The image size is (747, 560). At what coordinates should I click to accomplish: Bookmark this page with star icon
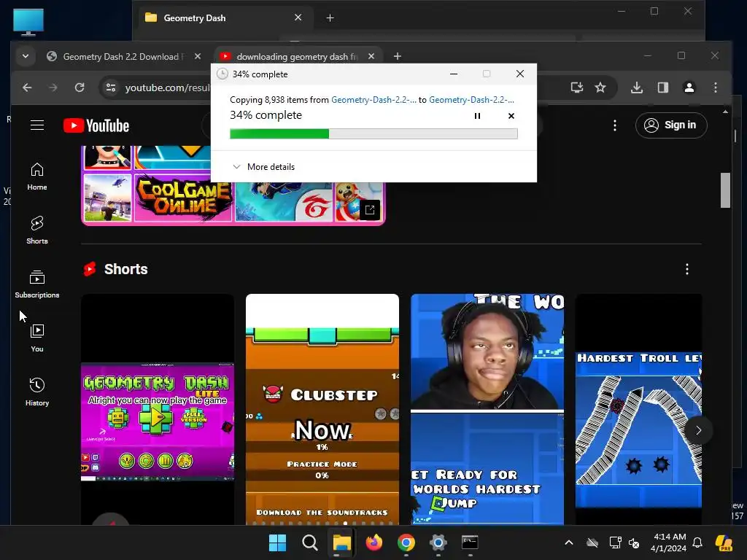600,87
